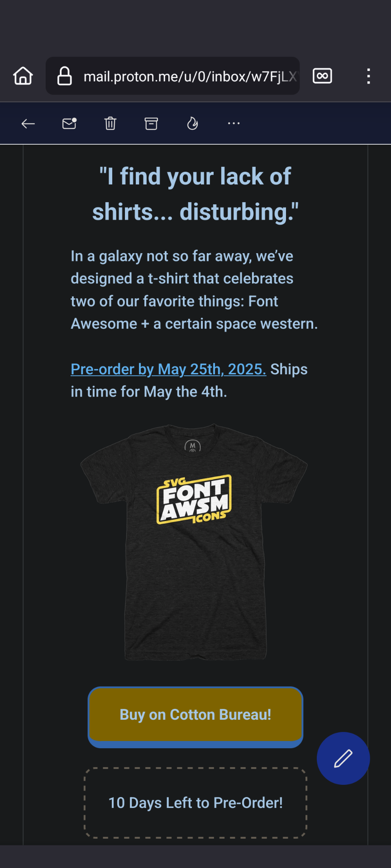This screenshot has height=868, width=391.
Task: View site security via lock icon
Action: (x=64, y=76)
